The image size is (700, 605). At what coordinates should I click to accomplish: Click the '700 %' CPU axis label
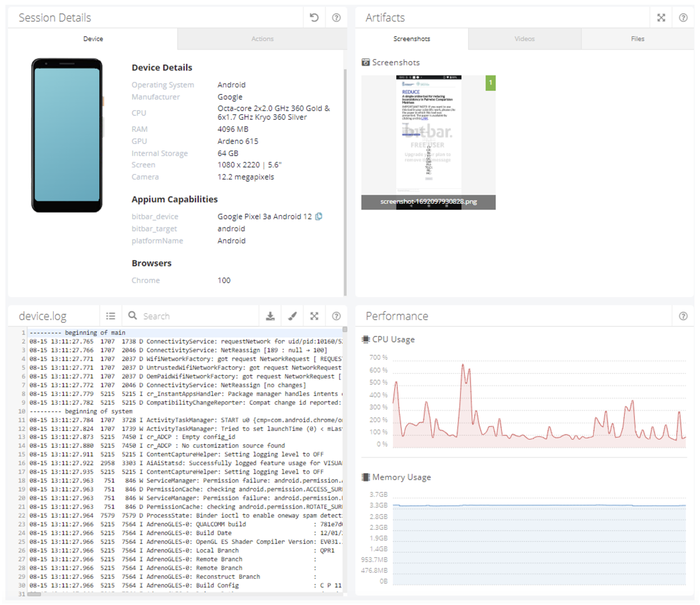tap(378, 358)
